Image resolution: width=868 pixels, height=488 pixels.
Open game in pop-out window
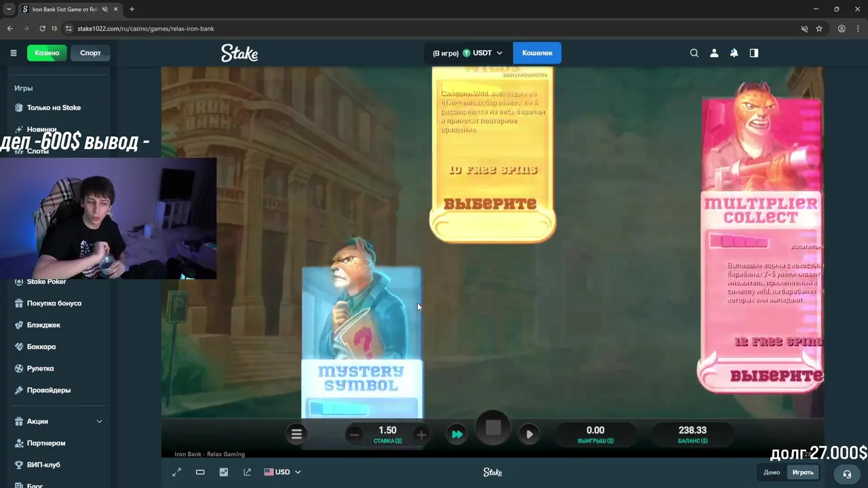point(247,472)
